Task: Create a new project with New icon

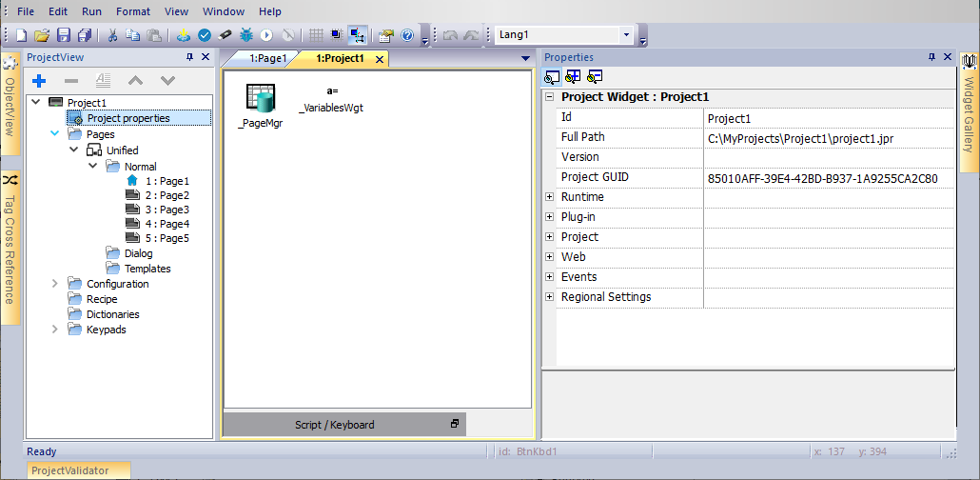Action: click(x=21, y=35)
